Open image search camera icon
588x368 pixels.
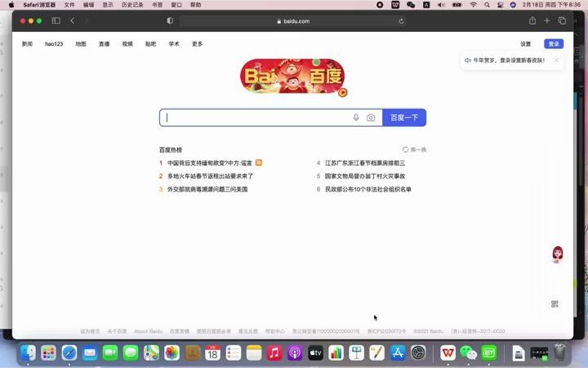click(371, 118)
